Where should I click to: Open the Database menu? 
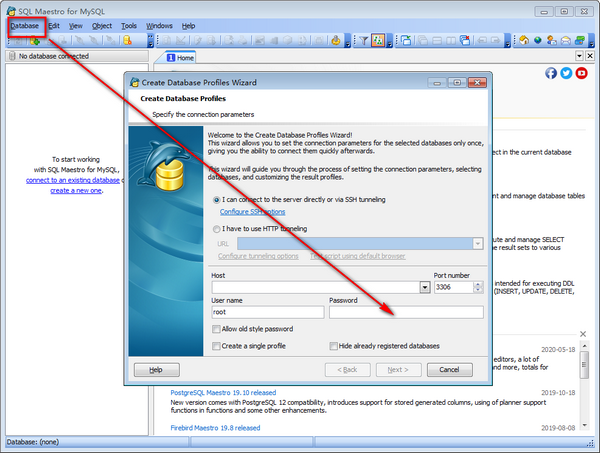[x=24, y=26]
